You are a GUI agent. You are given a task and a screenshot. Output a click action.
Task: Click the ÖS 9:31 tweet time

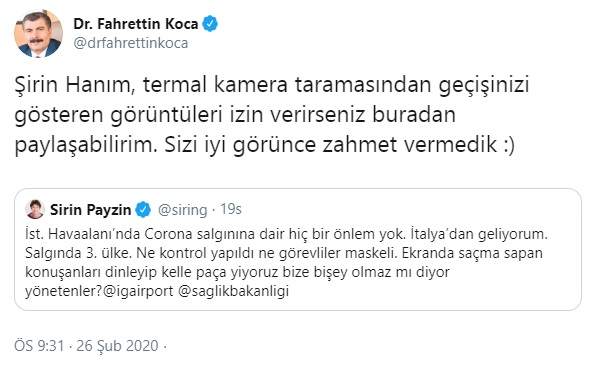point(39,346)
